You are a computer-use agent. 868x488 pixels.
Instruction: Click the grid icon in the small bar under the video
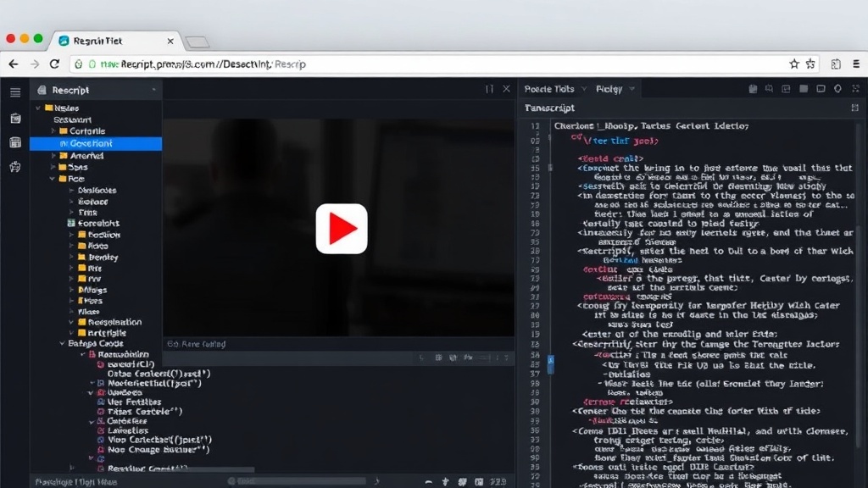pyautogui.click(x=438, y=358)
